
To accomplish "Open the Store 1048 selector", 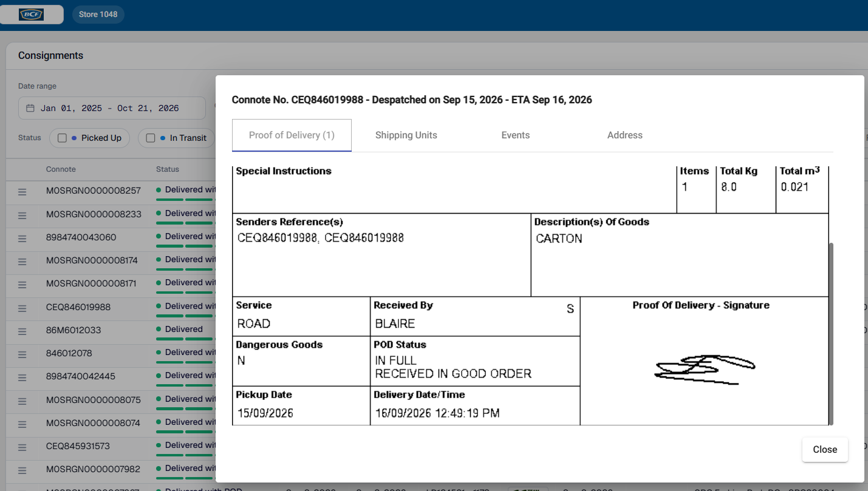I will click(98, 15).
